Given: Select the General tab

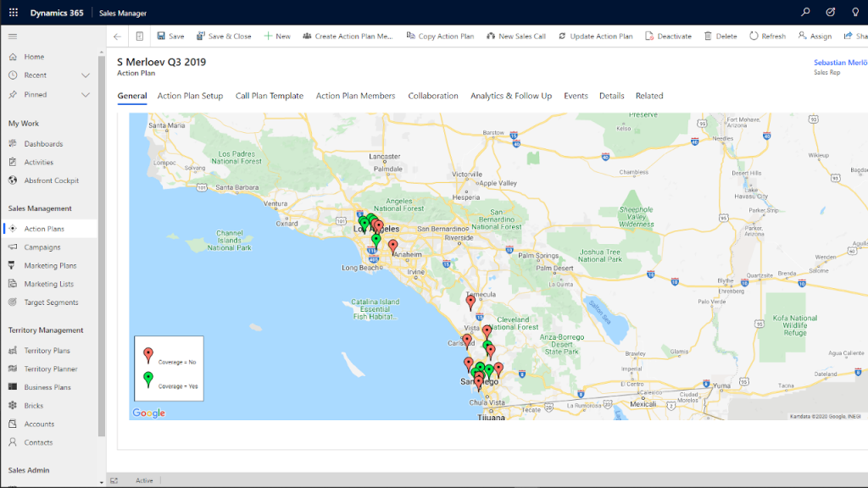Looking at the screenshot, I should (131, 96).
